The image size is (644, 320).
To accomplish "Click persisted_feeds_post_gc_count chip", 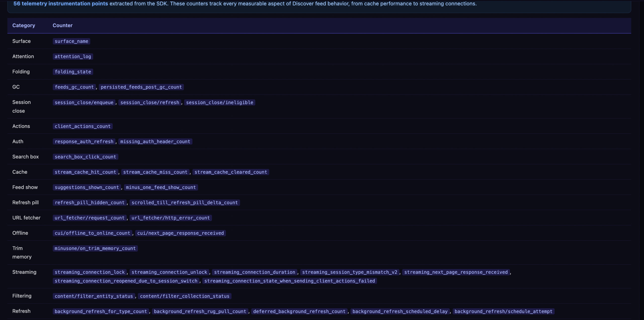I will pyautogui.click(x=141, y=87).
